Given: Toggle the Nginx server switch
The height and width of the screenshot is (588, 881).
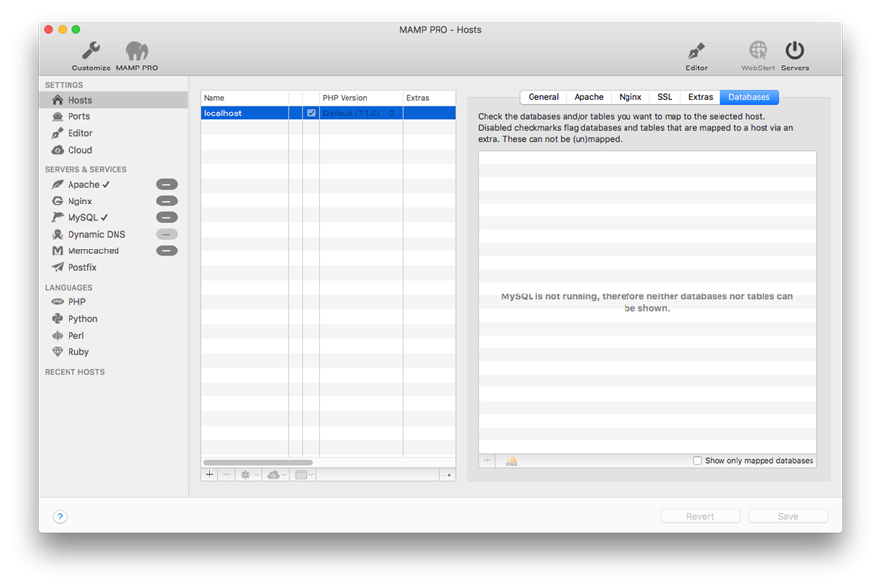Looking at the screenshot, I should coord(166,201).
